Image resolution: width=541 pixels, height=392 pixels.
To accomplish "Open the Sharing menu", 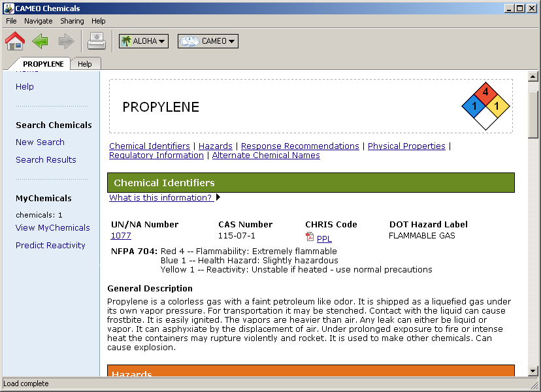I will tap(72, 21).
